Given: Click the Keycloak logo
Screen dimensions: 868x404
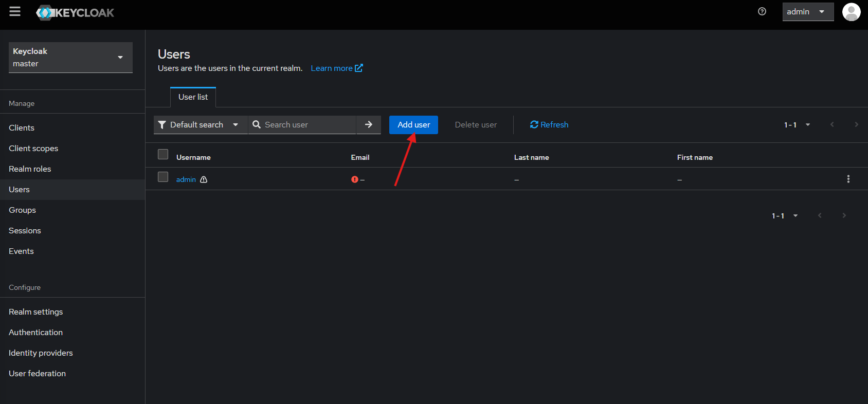Looking at the screenshot, I should (x=75, y=13).
